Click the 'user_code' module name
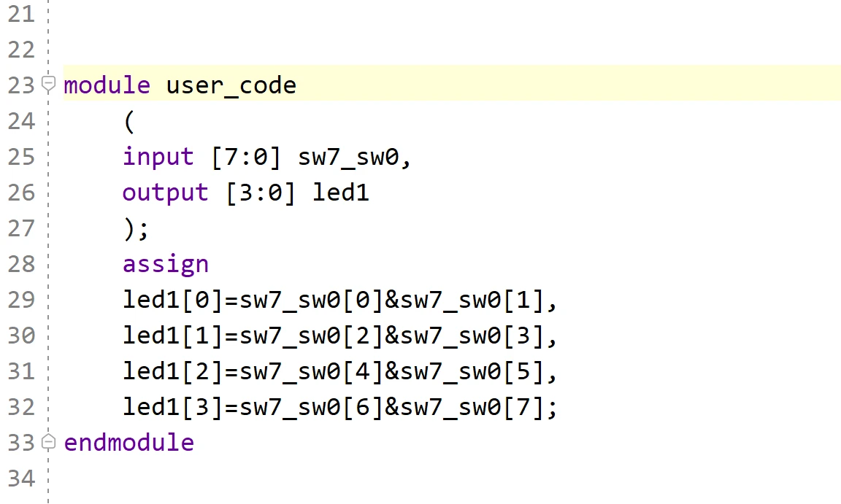The image size is (841, 504). click(231, 85)
